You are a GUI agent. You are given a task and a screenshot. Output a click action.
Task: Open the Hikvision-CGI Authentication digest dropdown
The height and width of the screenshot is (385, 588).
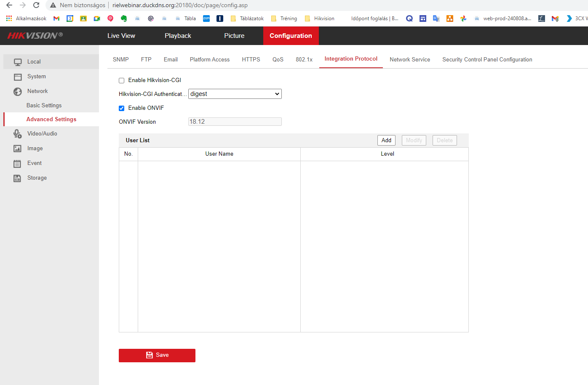pos(235,94)
